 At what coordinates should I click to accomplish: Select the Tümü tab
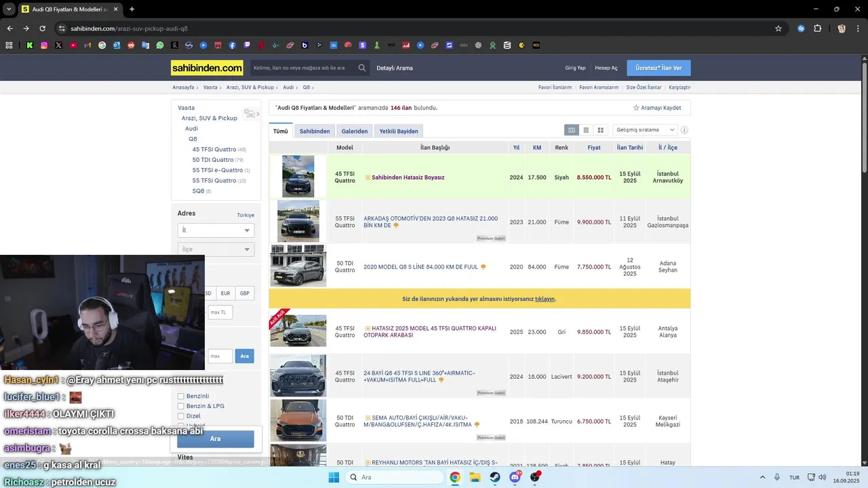click(x=281, y=131)
